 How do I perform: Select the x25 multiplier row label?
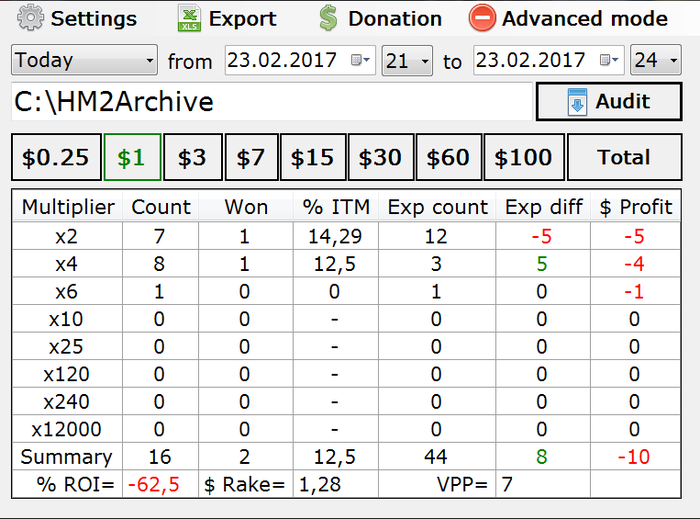pos(66,347)
